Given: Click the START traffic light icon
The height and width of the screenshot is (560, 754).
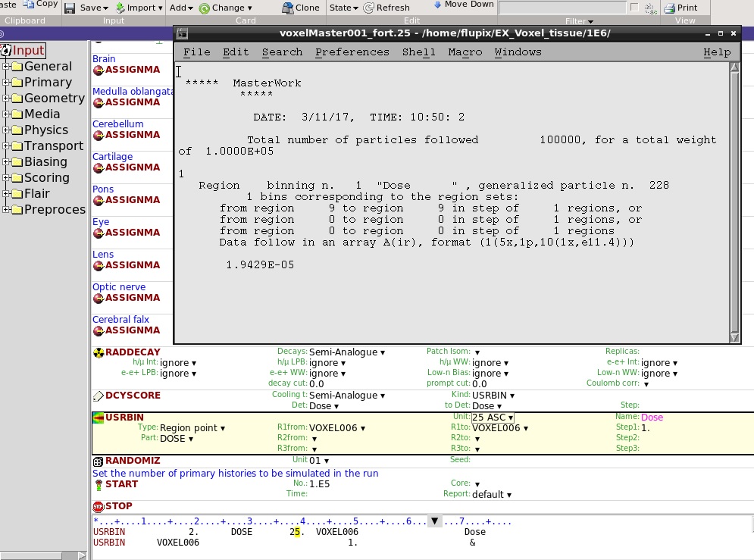Looking at the screenshot, I should [99, 485].
